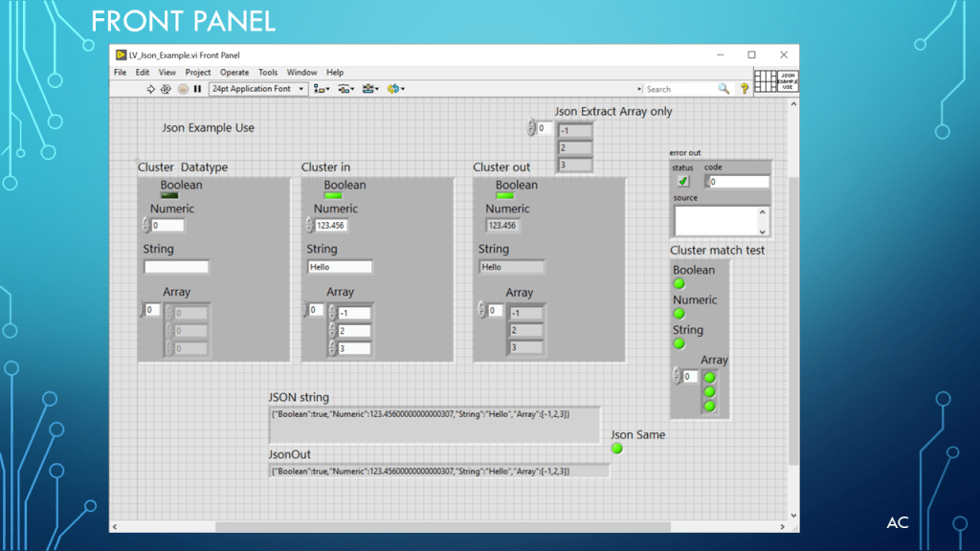Click the yellow context help question mark
Viewport: 980px width, 551px height.
click(745, 89)
